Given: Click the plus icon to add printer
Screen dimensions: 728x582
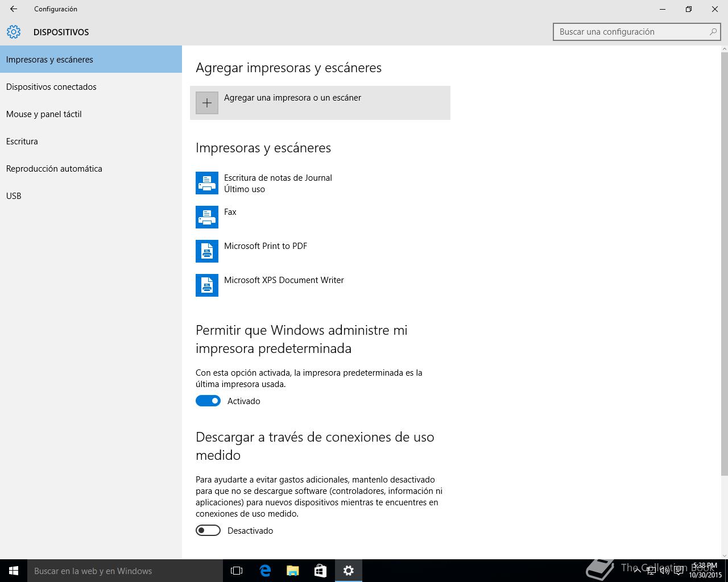Looking at the screenshot, I should tap(207, 103).
